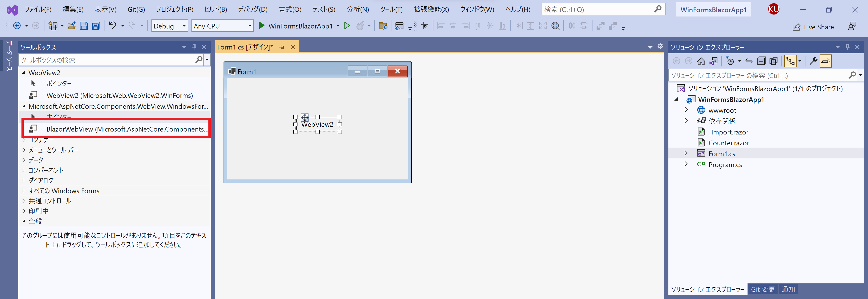Collapse the WebView2 toolbox group
868x299 pixels.
(x=24, y=72)
